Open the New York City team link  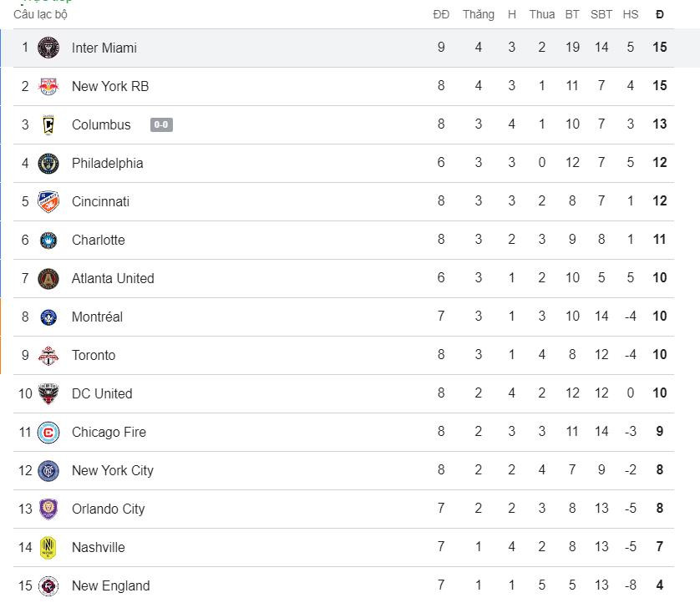point(112,470)
